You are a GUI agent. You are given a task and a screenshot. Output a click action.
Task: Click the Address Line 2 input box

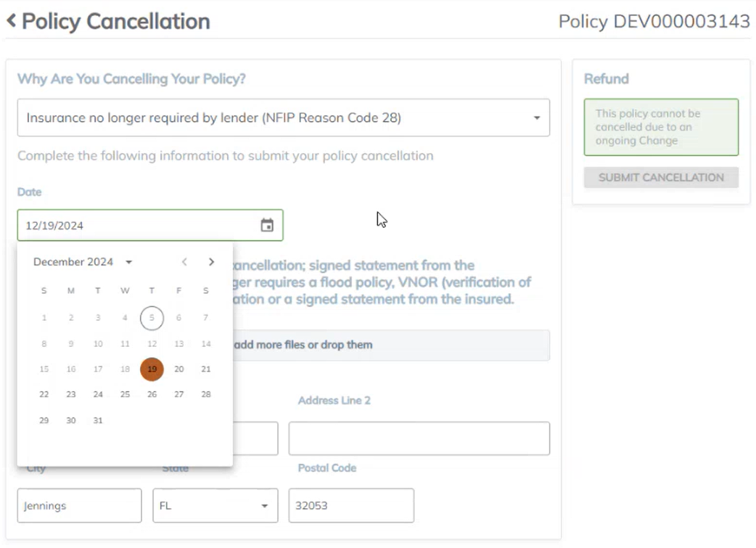[419, 438]
